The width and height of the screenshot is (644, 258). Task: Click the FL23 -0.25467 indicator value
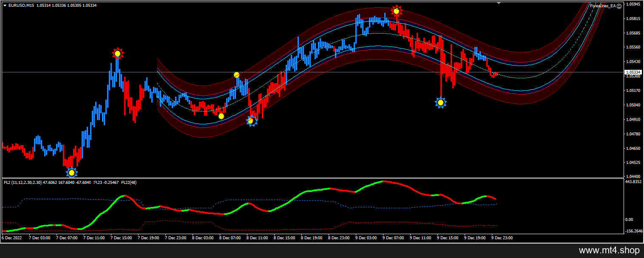point(107,182)
